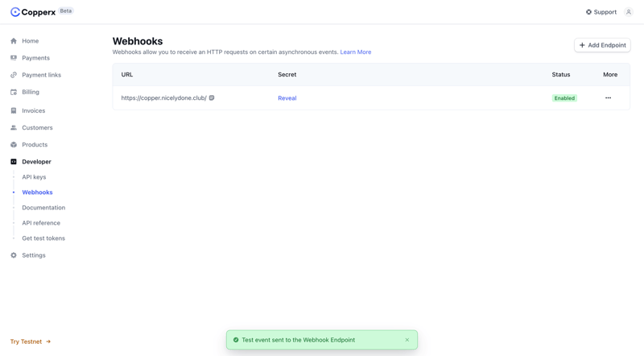Open Products in the sidebar
The height and width of the screenshot is (356, 644).
click(x=35, y=145)
